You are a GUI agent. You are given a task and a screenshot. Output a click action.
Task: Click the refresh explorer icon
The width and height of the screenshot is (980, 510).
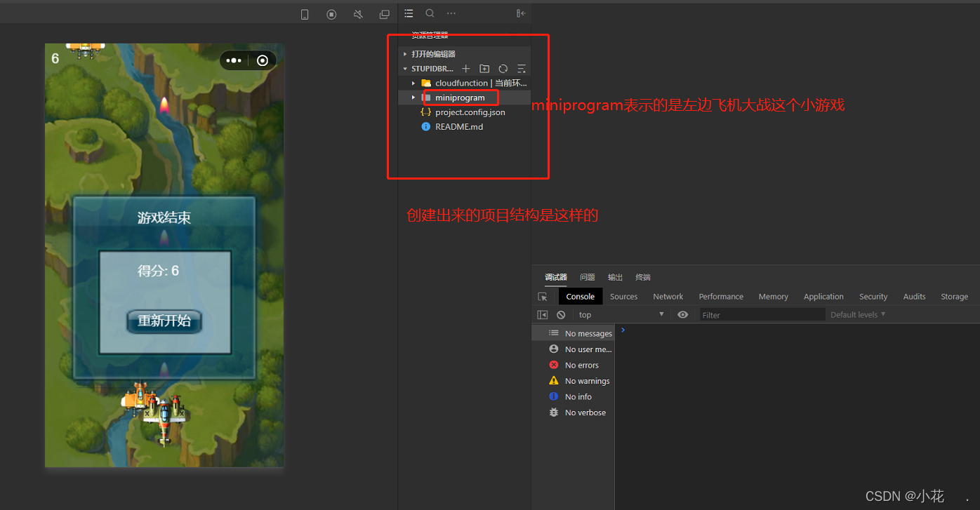click(503, 69)
